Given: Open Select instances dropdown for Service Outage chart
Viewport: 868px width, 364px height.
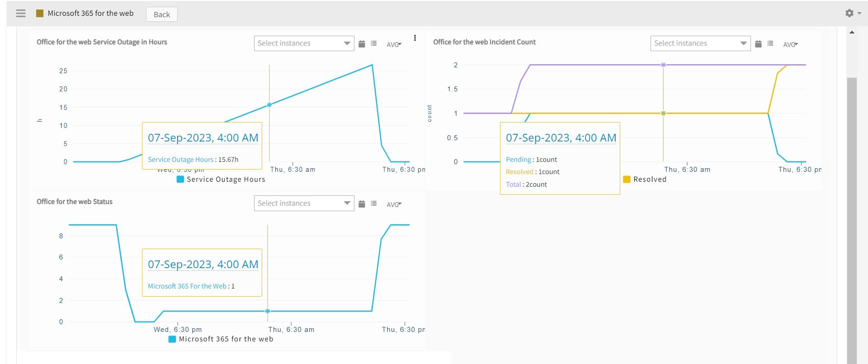Looking at the screenshot, I should click(304, 43).
